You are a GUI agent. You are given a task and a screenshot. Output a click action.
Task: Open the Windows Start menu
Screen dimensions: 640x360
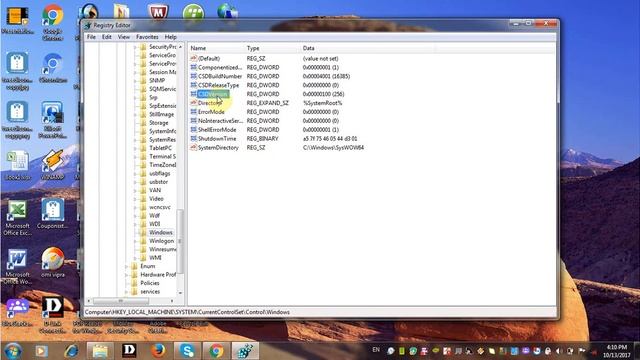coord(13,351)
